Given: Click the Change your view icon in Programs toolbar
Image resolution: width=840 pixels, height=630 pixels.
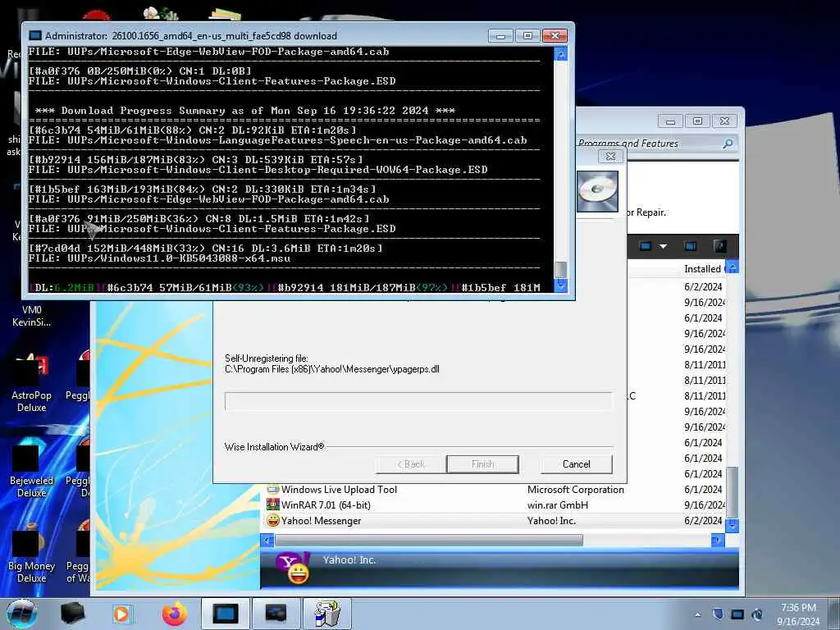Looking at the screenshot, I should coord(646,246).
